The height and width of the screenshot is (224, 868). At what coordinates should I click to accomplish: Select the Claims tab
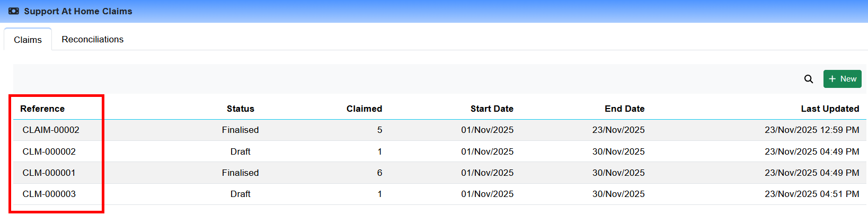[x=28, y=40]
